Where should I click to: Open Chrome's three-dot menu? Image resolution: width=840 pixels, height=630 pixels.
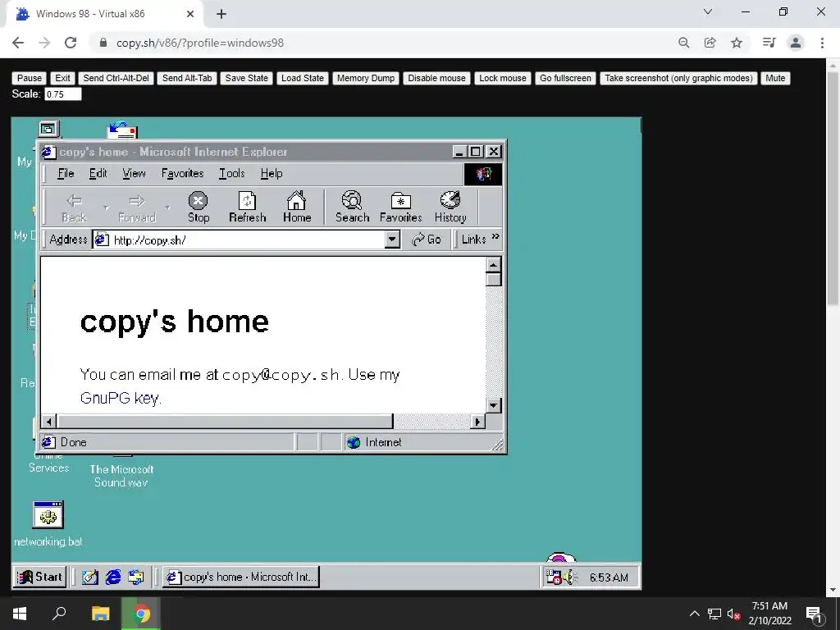[x=822, y=43]
